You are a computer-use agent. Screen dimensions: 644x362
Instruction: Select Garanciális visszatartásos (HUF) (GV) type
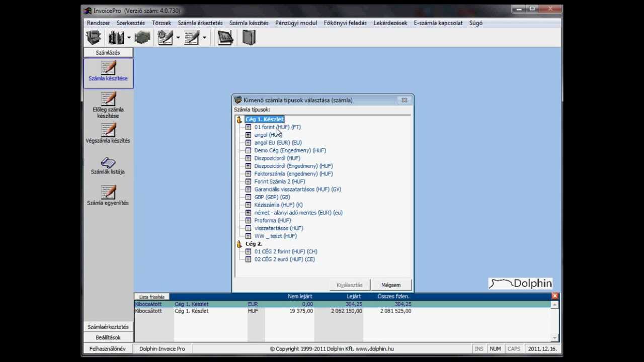click(298, 190)
